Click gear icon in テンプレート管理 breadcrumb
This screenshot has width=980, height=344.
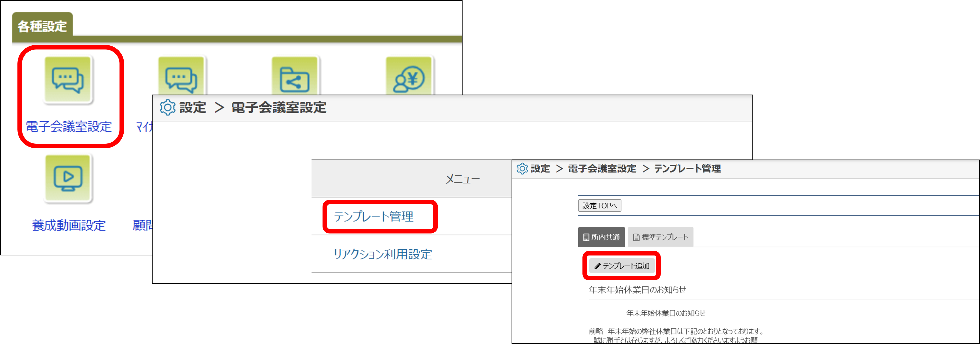click(522, 168)
